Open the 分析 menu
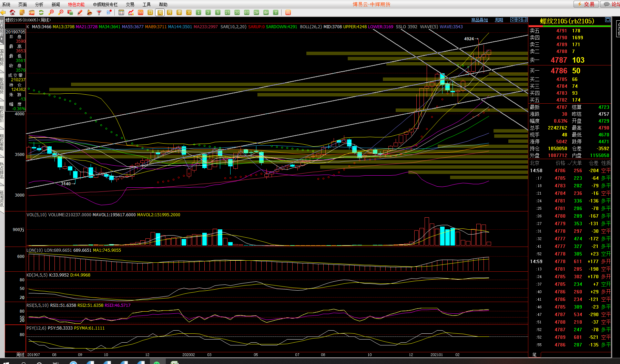The image size is (620, 364). [x=39, y=4]
